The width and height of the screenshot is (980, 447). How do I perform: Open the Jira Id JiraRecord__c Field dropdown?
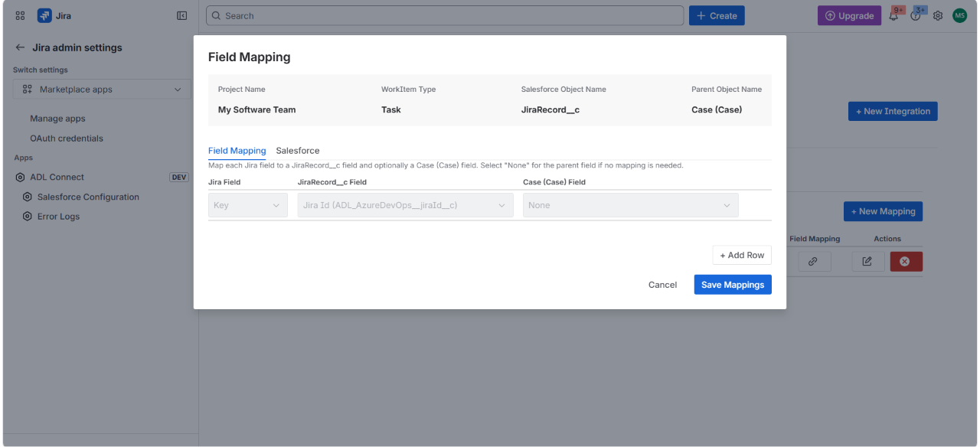[x=406, y=205]
